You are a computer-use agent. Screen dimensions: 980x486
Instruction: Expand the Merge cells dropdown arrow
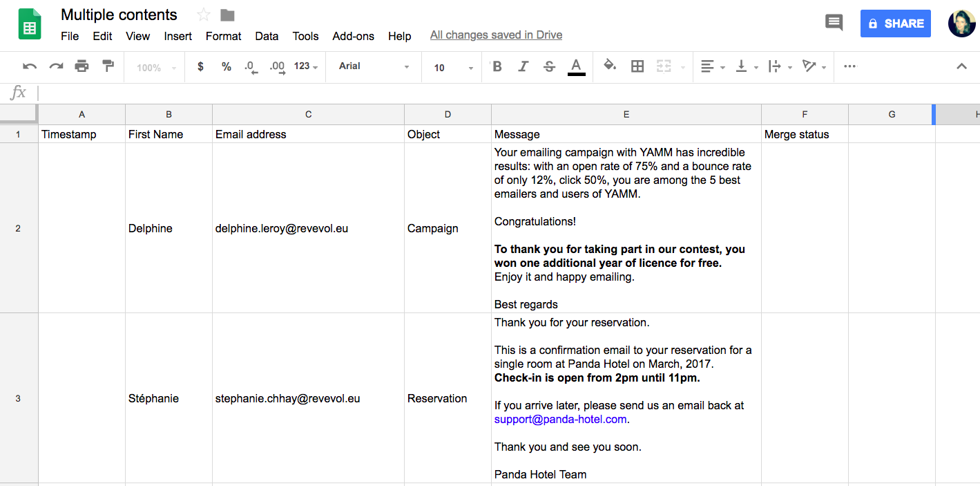[683, 68]
